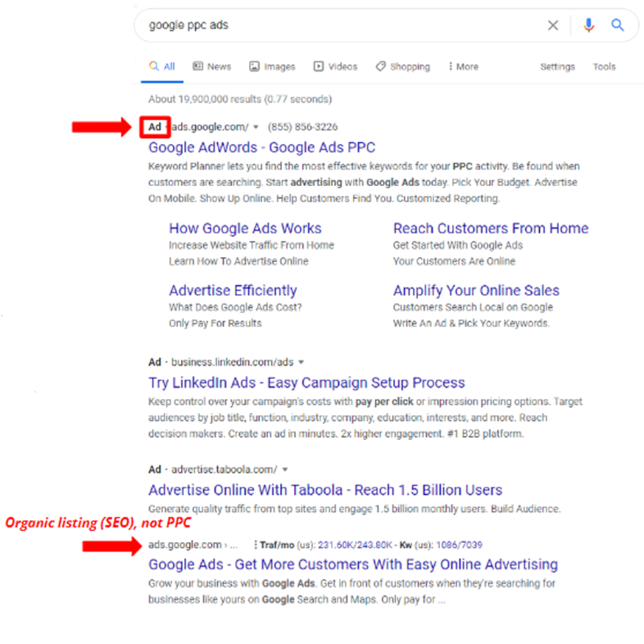Open the three-dot icon beside ads.google.com organic result
Viewport: 644px width, 644px height.
pos(256,545)
